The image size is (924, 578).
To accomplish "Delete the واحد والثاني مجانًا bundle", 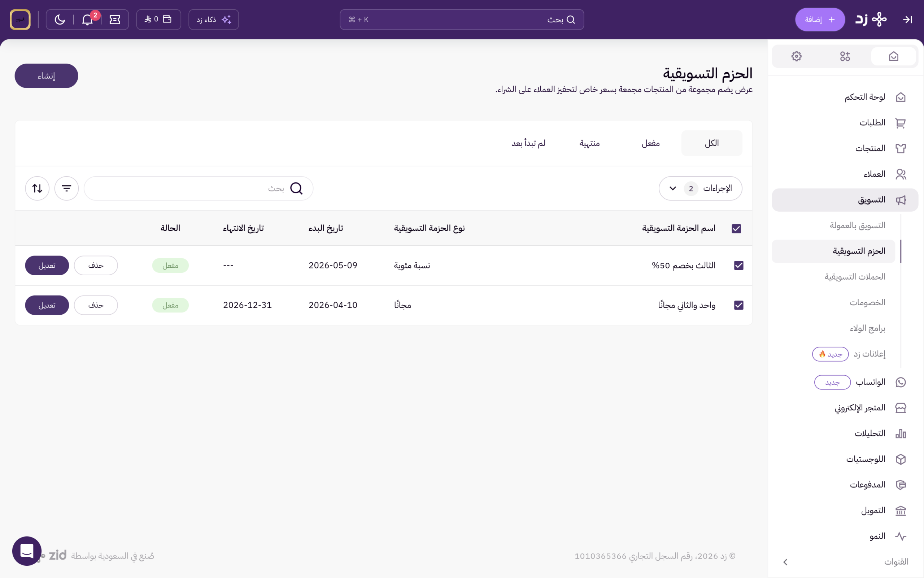I will point(96,305).
